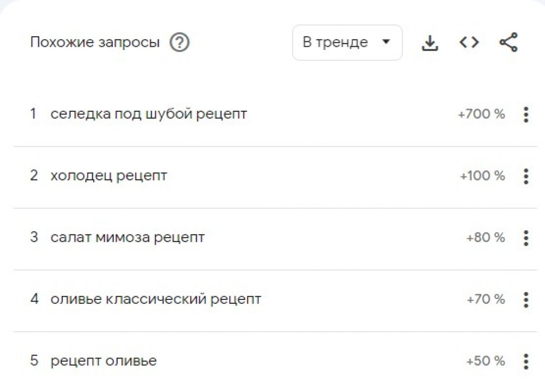Open оливье классический рецепт query

[156, 299]
